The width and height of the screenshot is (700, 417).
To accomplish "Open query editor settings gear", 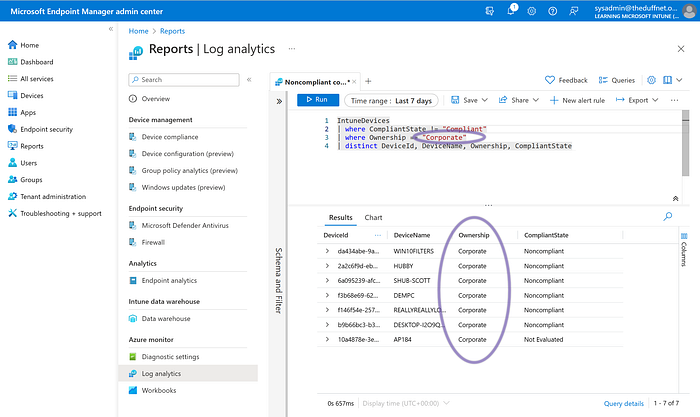I will 651,80.
